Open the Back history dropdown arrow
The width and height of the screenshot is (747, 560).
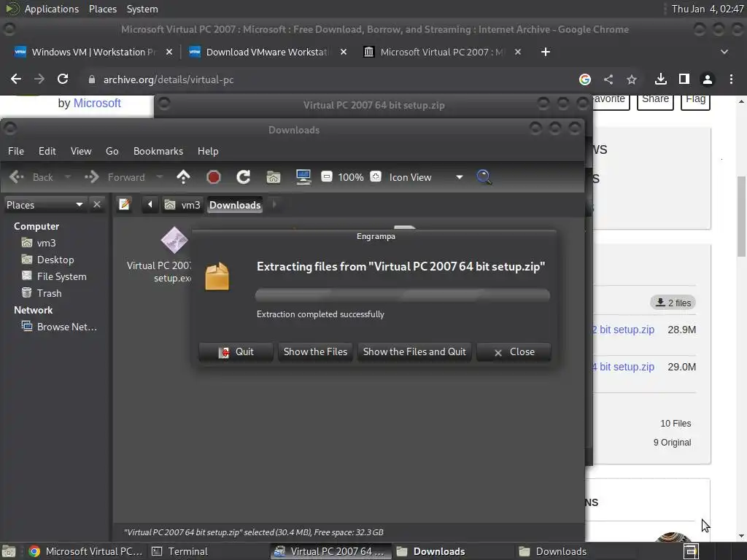click(x=68, y=177)
